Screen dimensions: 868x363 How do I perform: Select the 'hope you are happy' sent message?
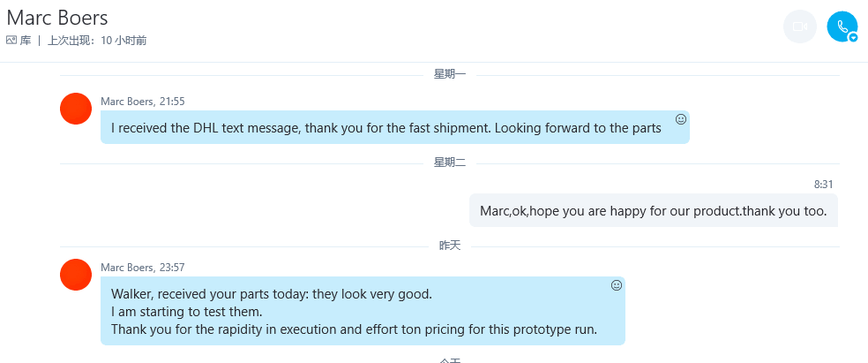[x=653, y=211]
